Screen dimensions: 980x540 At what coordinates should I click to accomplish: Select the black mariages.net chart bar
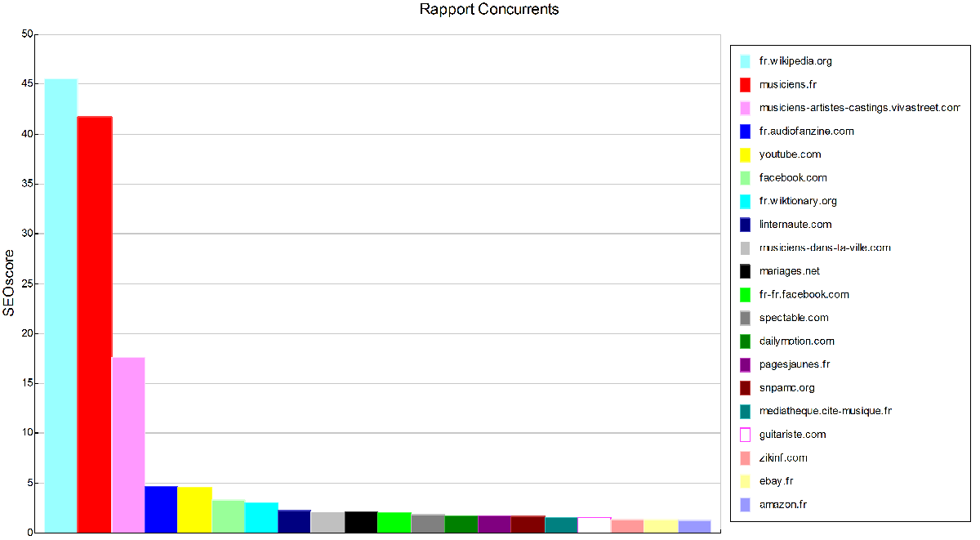361,522
